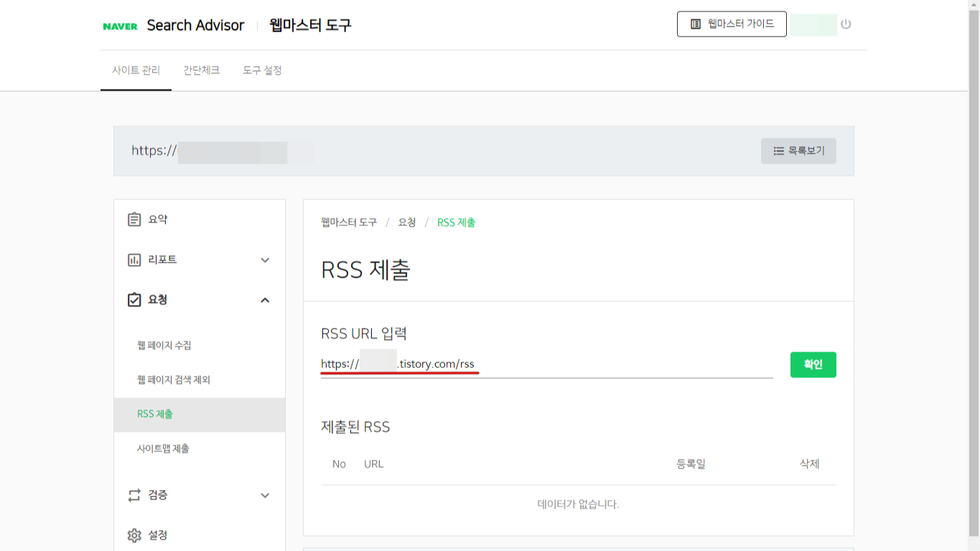Click the 데이터가 없습니다. message
The height and width of the screenshot is (551, 980).
(x=578, y=504)
